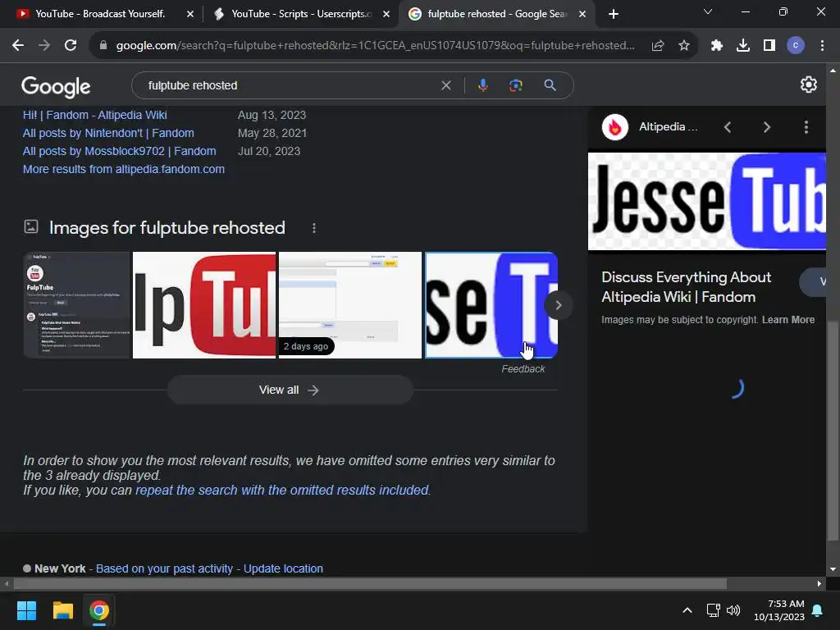Share this page icon in address bar
This screenshot has width=840, height=630.
tap(658, 46)
